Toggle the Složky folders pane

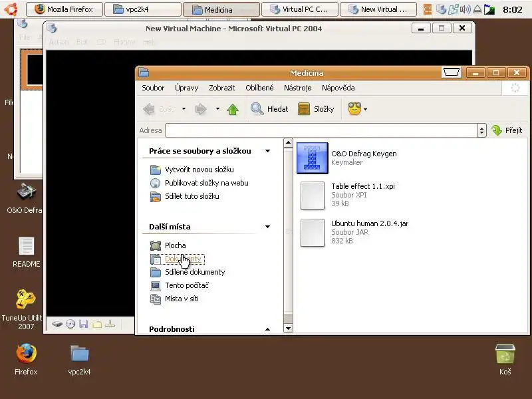[316, 109]
